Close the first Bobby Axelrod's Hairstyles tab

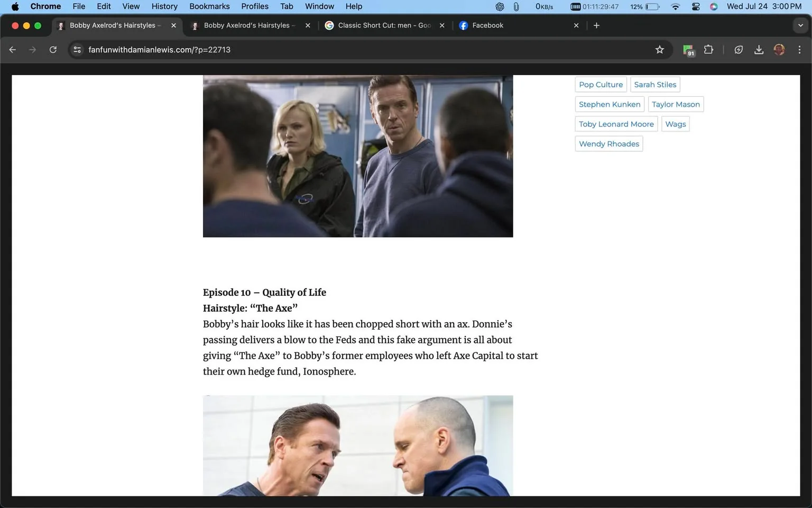click(x=173, y=25)
